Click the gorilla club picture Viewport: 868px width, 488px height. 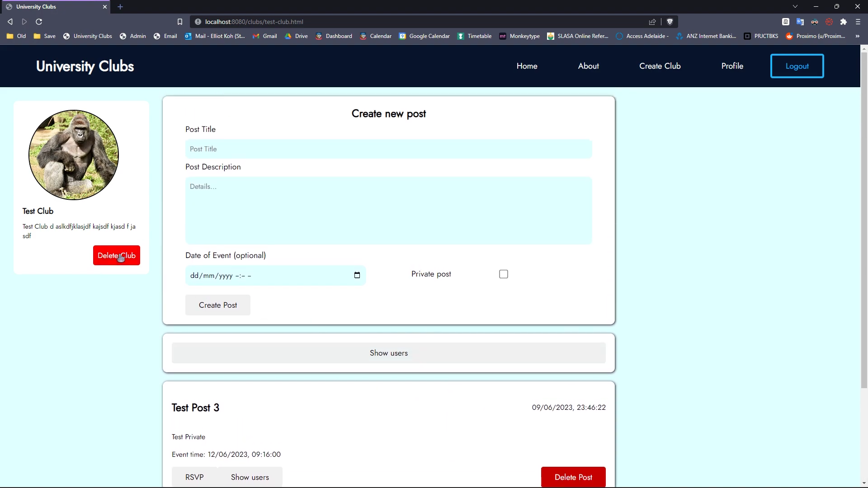click(74, 155)
